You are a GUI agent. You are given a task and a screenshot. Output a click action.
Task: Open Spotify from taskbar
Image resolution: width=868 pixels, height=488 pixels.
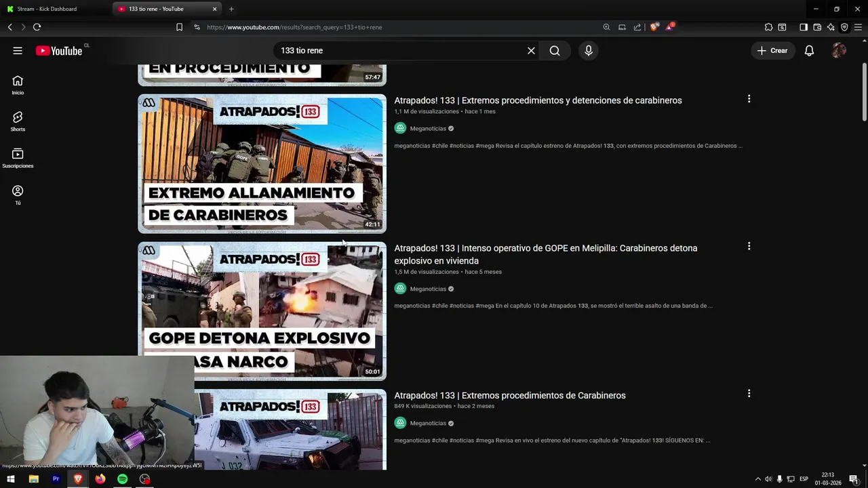(122, 479)
